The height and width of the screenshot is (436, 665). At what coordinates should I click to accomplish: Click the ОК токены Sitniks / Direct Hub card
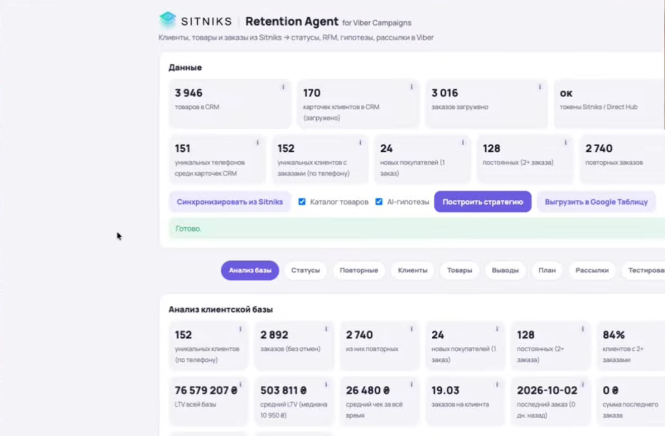pyautogui.click(x=609, y=103)
